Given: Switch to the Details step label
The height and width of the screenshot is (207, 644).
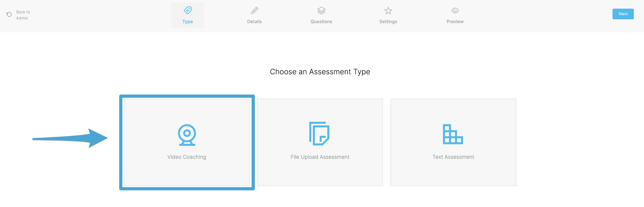Looking at the screenshot, I should [x=254, y=22].
